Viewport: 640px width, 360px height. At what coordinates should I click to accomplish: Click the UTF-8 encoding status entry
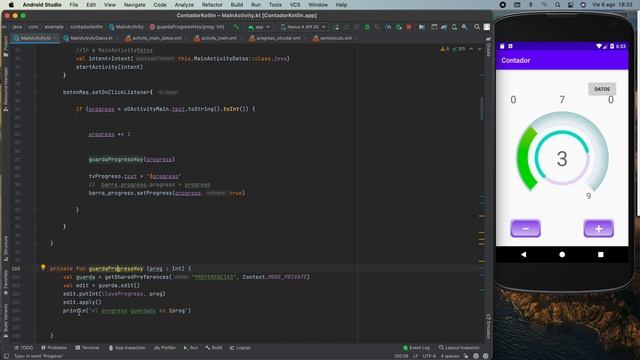[429, 356]
